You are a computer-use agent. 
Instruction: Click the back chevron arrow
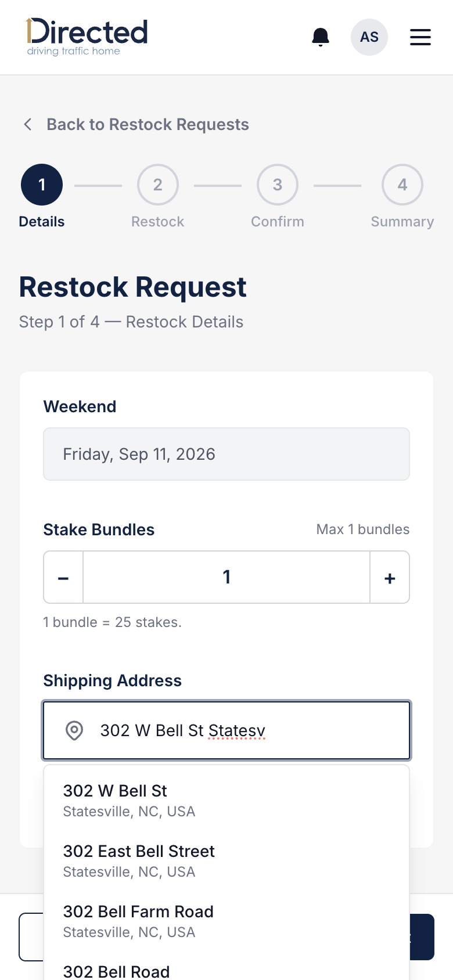tap(27, 124)
